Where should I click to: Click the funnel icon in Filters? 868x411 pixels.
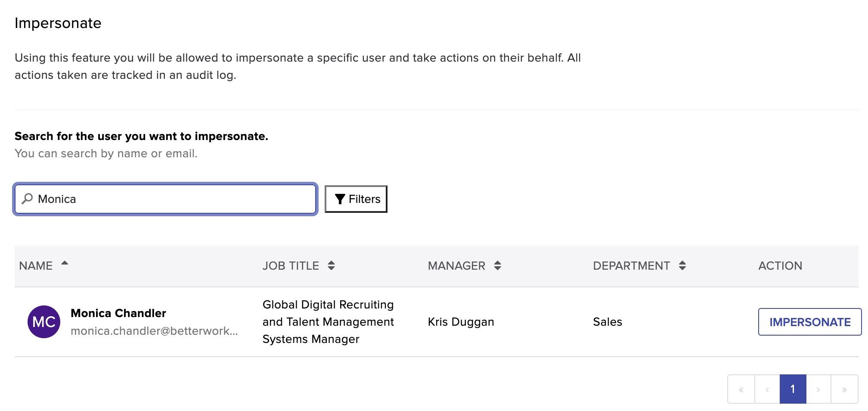coord(340,199)
